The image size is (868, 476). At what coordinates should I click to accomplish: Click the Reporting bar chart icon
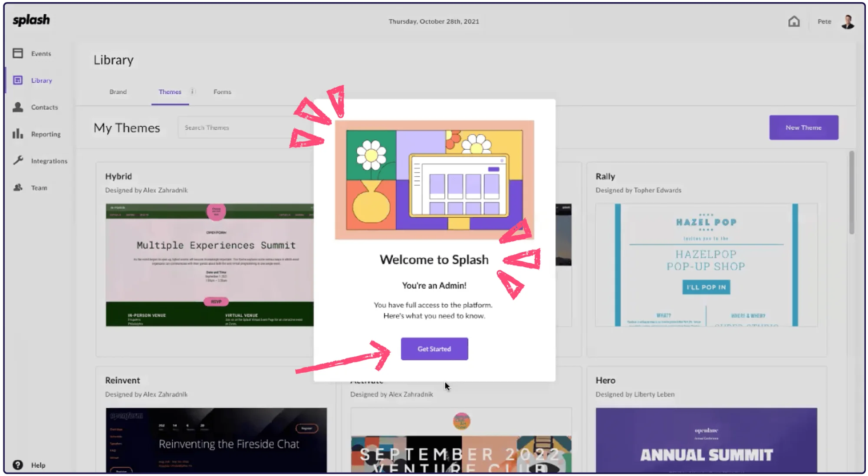pos(18,134)
